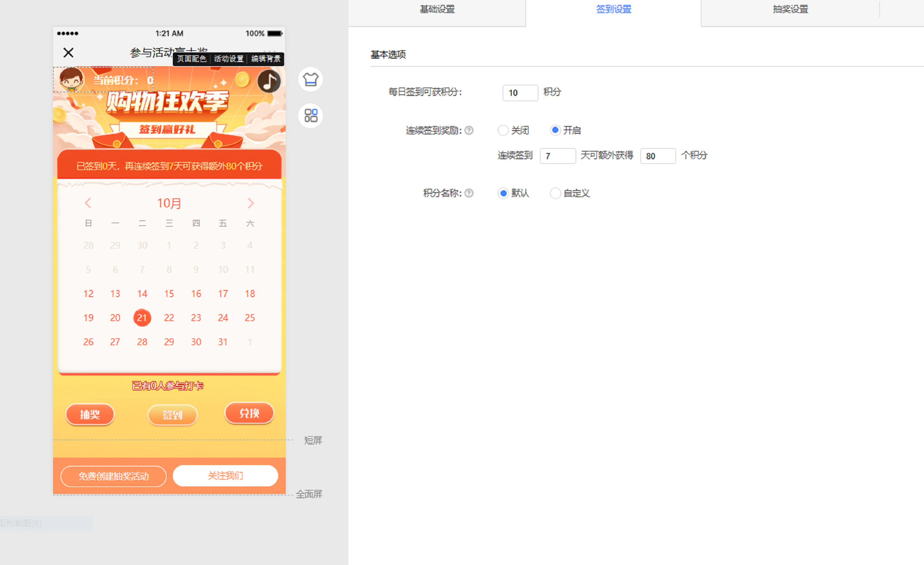The width and height of the screenshot is (924, 565).
Task: Click the shirt skin theme icon
Action: point(311,79)
